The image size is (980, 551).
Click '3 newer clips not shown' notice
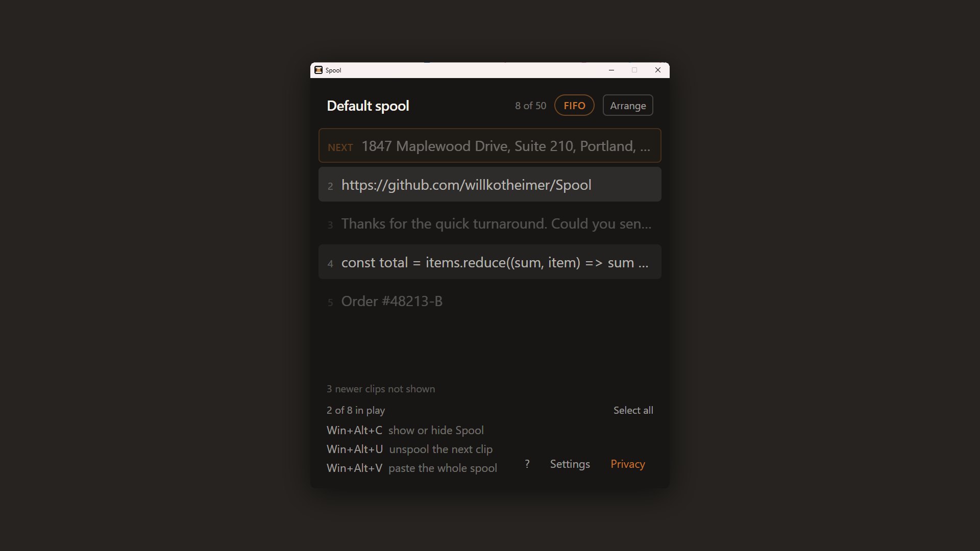pos(381,389)
